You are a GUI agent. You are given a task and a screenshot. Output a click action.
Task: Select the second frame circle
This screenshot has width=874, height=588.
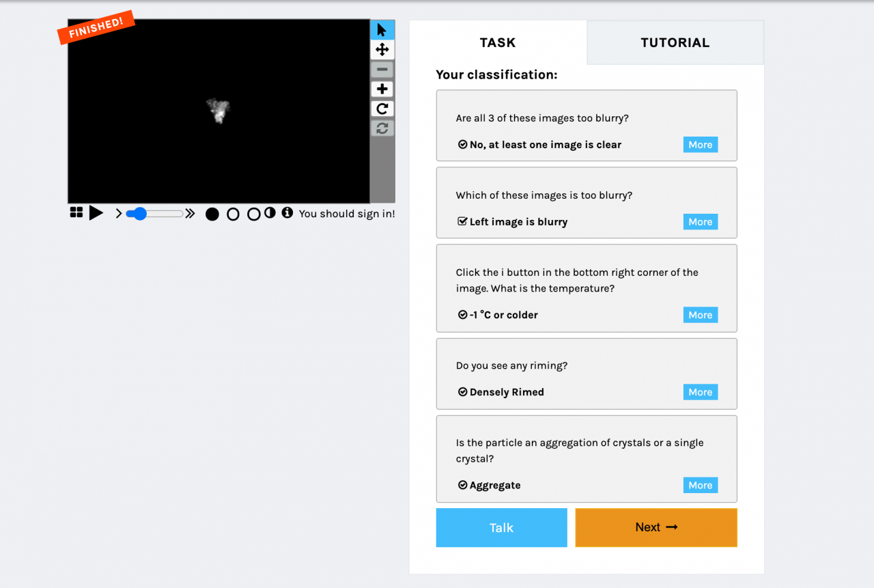tap(233, 214)
